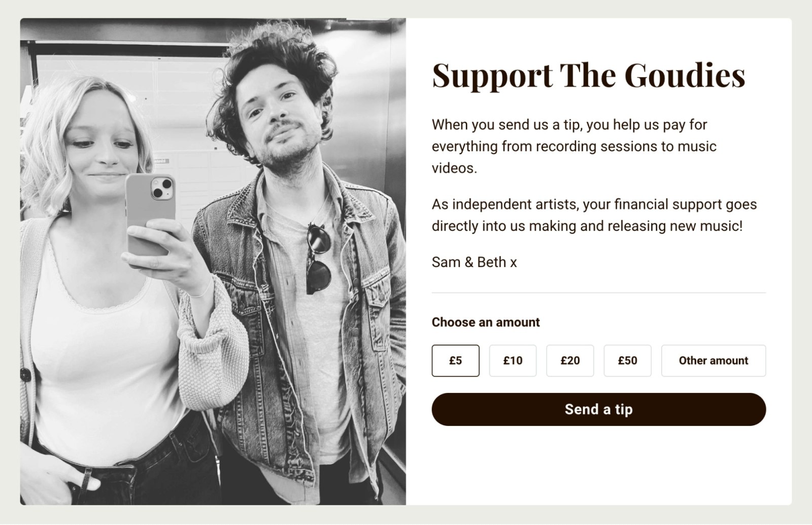Click empty card area below Send a tip
Image resolution: width=812 pixels, height=525 pixels.
pos(598,467)
